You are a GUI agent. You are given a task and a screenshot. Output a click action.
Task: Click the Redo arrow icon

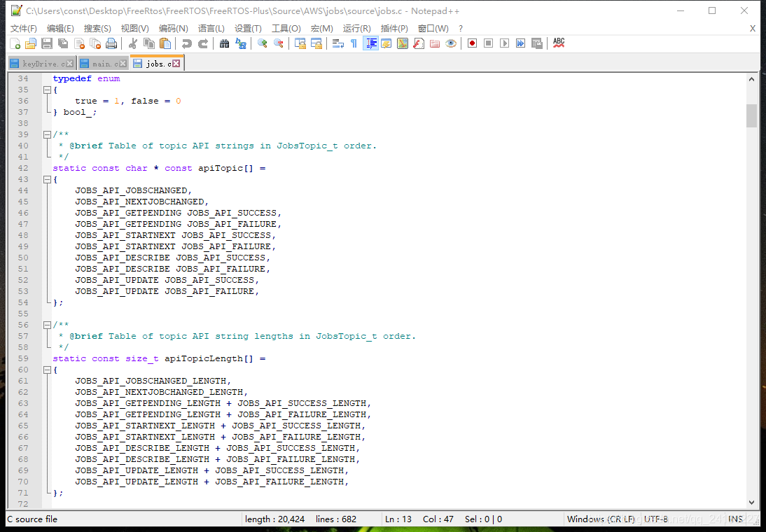click(x=203, y=43)
